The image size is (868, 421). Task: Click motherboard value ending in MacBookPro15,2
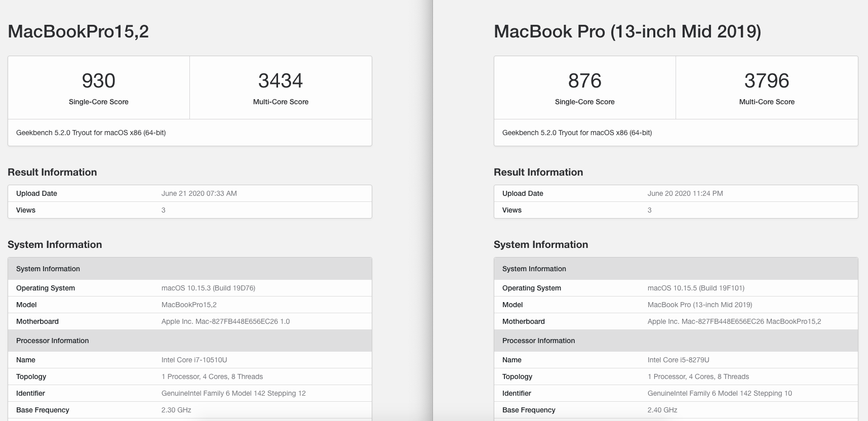click(x=734, y=321)
